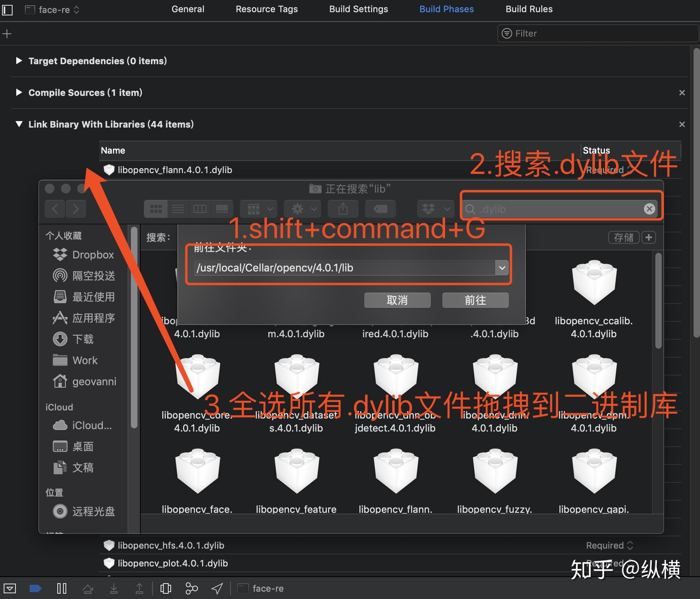Switch Finder to list view
Image resolution: width=700 pixels, height=599 pixels.
pyautogui.click(x=178, y=209)
